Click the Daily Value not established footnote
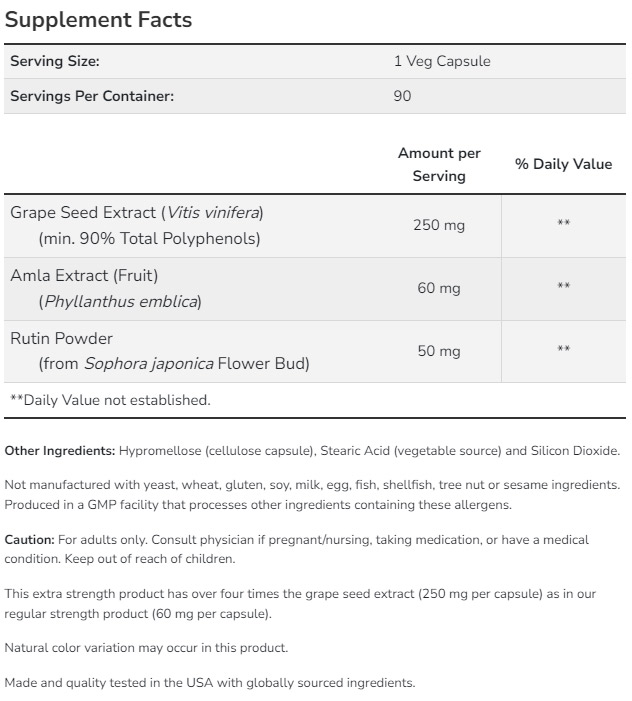The height and width of the screenshot is (701, 632). click(110, 400)
